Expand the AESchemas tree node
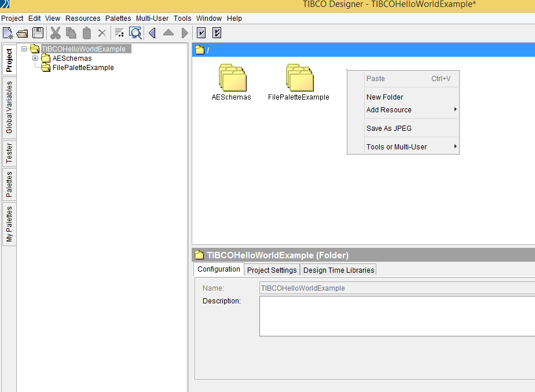 point(35,58)
